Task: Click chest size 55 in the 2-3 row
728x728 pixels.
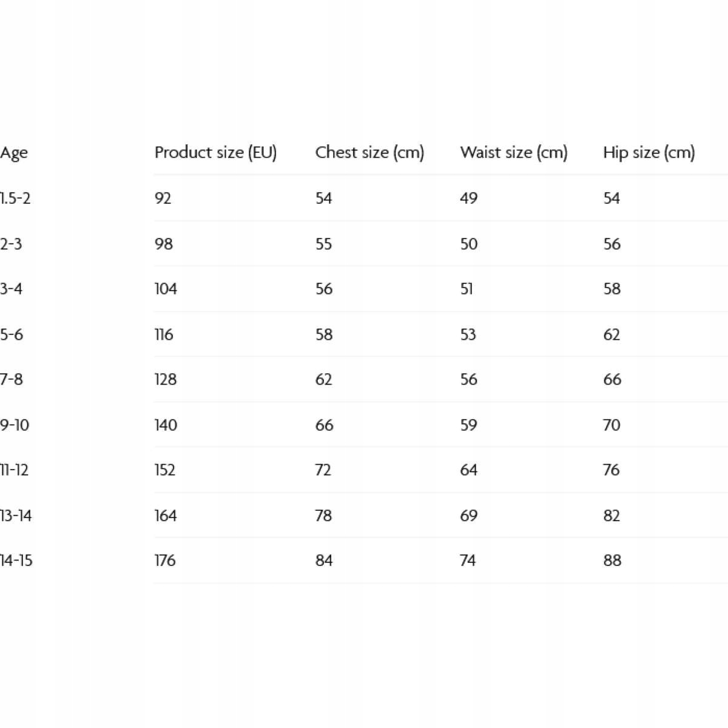Action: click(x=323, y=244)
